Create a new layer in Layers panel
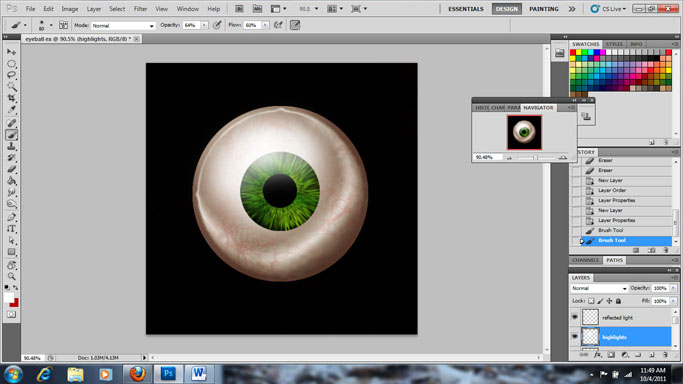The width and height of the screenshot is (683, 384). [652, 355]
